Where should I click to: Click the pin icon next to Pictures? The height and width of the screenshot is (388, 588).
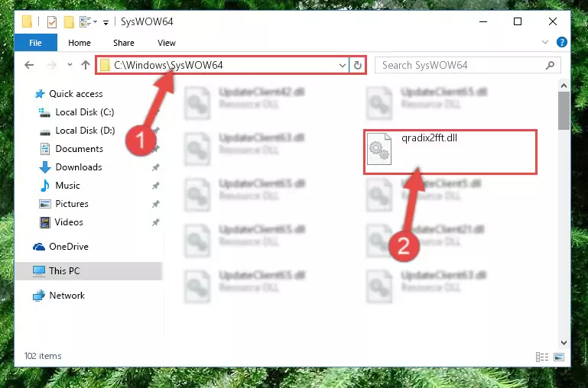[156, 204]
